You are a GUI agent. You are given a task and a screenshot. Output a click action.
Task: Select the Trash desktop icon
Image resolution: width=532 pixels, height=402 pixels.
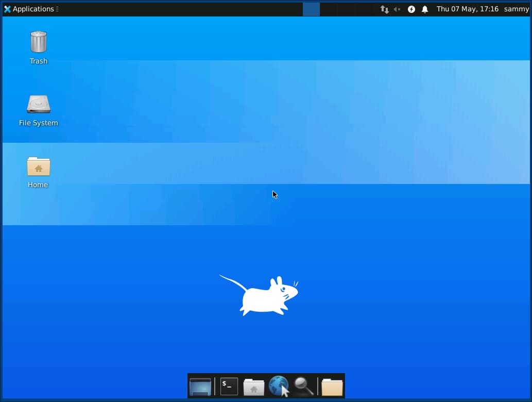[38, 47]
